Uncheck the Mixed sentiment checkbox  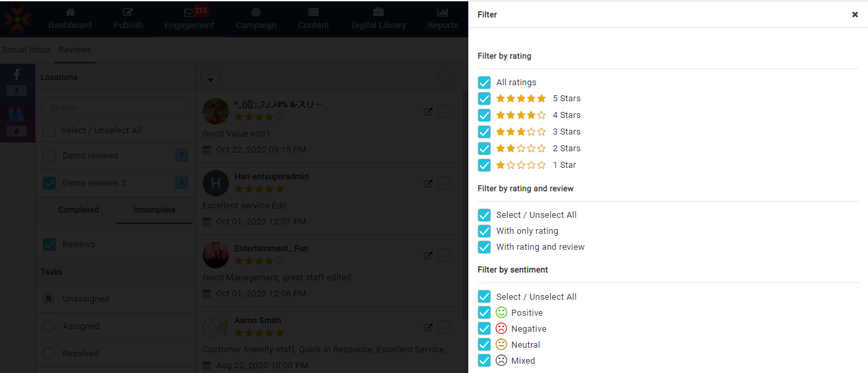point(484,361)
